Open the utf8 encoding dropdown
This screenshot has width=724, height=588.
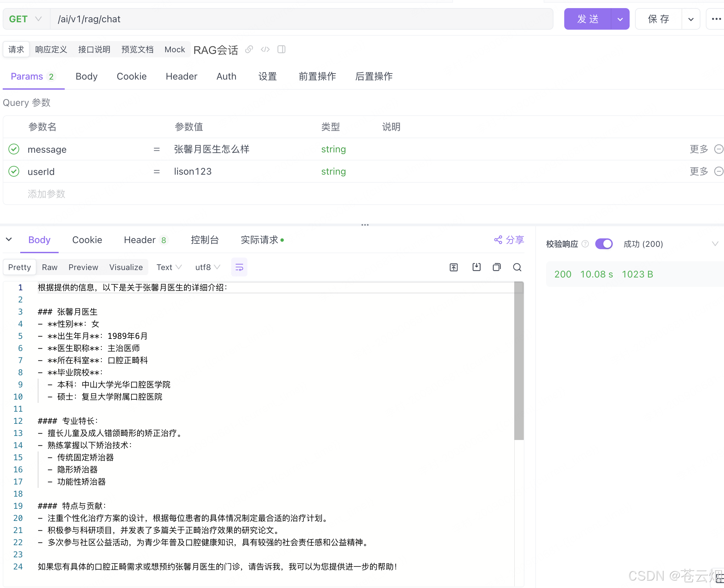pos(208,267)
